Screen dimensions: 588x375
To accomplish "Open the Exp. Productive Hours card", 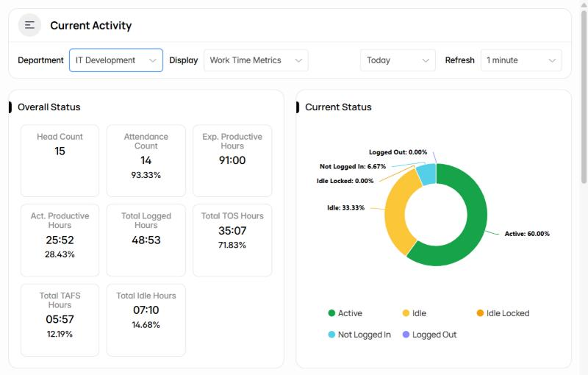I will [232, 160].
